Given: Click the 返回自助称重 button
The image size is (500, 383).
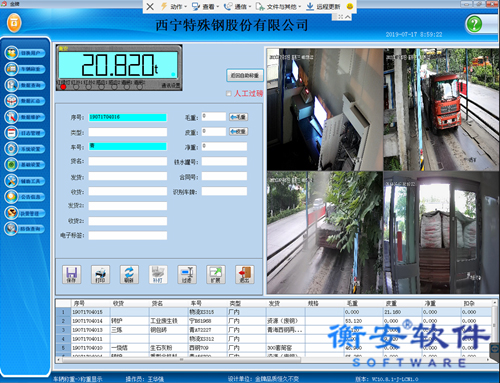Looking at the screenshot, I should [x=245, y=75].
